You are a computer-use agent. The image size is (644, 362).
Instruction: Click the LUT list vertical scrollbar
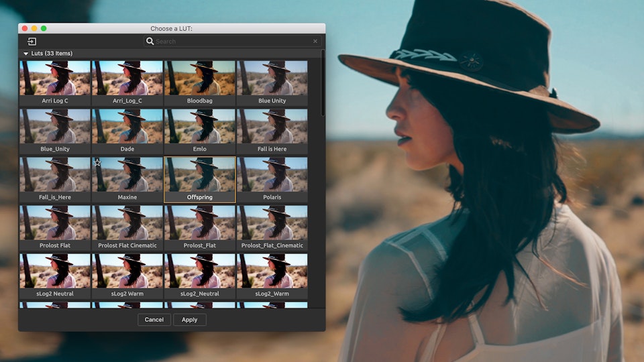(x=323, y=87)
